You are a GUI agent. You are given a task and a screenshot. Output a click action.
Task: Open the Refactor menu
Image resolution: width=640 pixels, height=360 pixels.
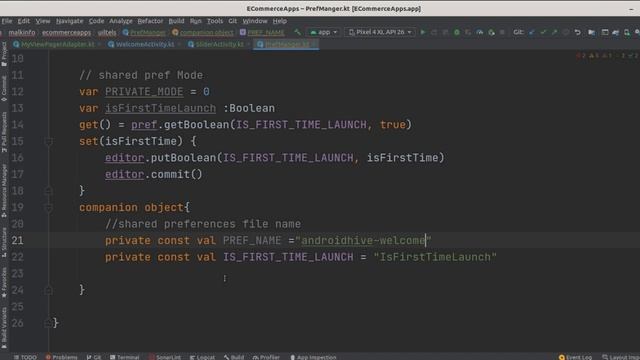(x=150, y=21)
